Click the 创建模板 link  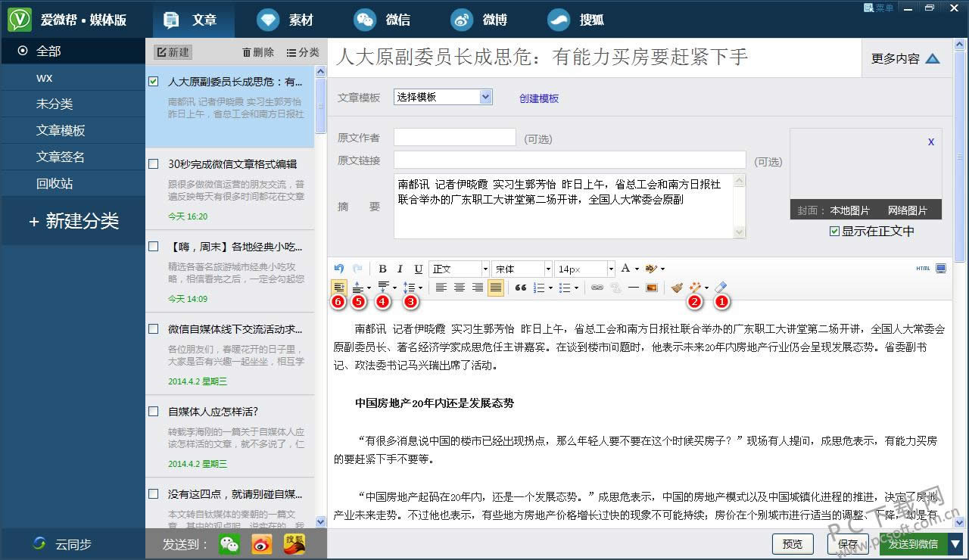539,98
